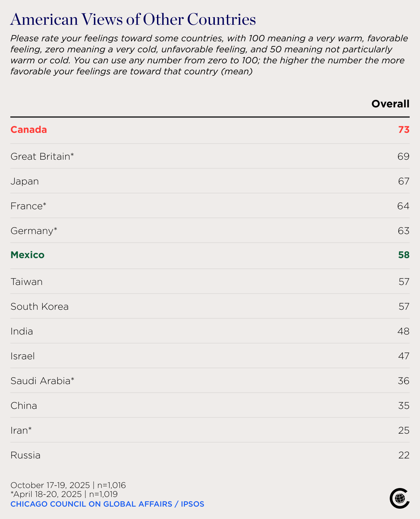Click the Saudi Arabia row label
Image resolution: width=420 pixels, height=519 pixels.
click(x=42, y=381)
